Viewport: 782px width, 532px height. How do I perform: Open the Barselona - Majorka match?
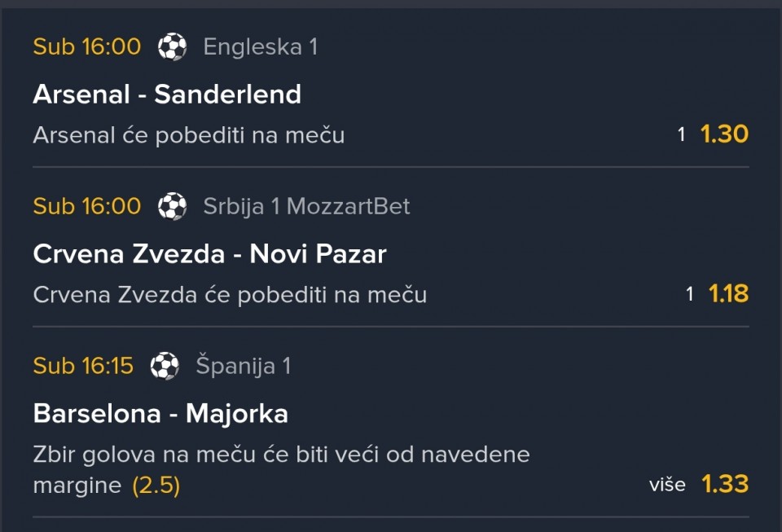click(x=160, y=414)
